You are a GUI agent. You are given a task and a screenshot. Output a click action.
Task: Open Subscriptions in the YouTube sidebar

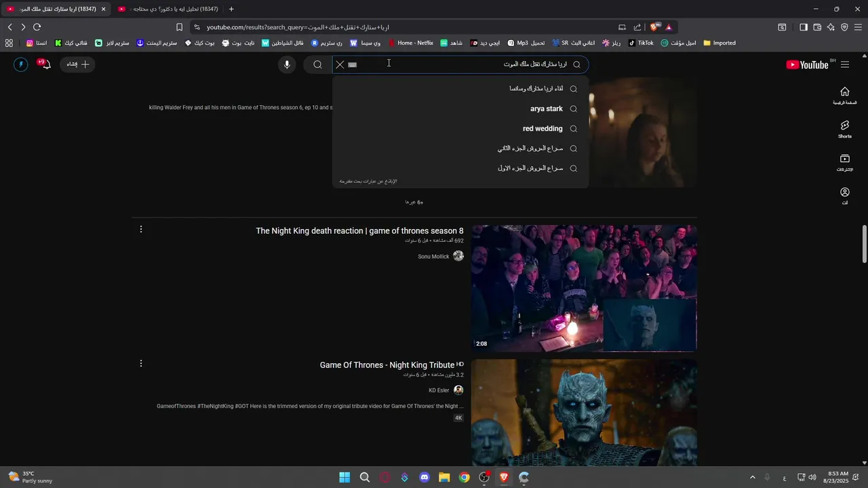click(845, 162)
